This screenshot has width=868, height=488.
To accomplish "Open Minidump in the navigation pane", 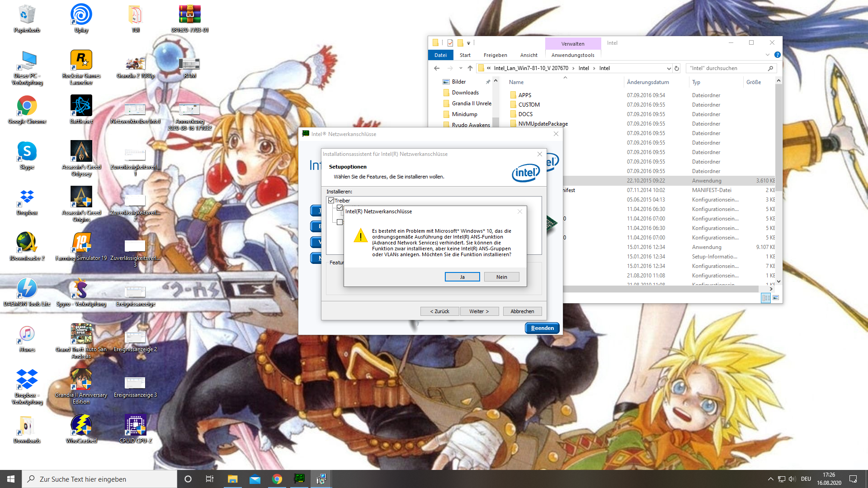I will pyautogui.click(x=464, y=114).
